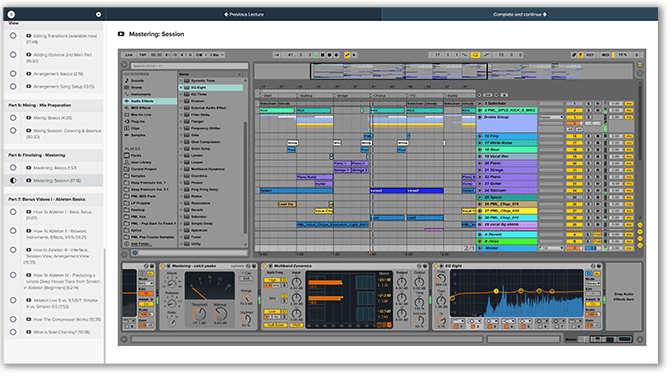
Task: Unfold the Drums Group track
Action: pos(480,117)
